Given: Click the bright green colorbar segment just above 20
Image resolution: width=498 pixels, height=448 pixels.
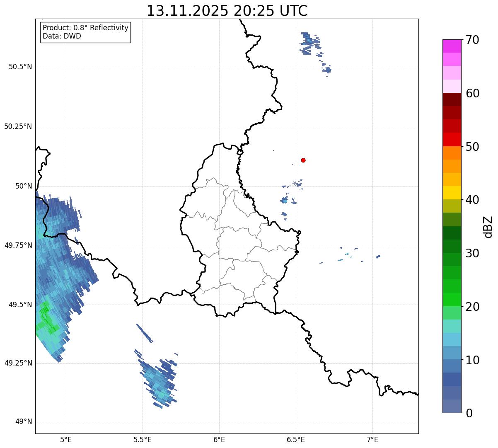Looking at the screenshot, I should (x=452, y=300).
